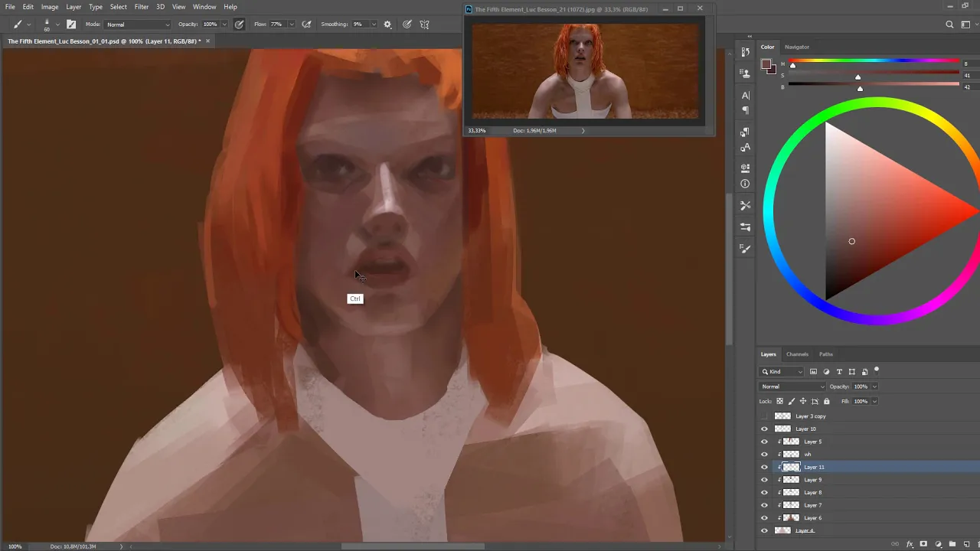The image size is (980, 551).
Task: Lock layer position
Action: point(803,401)
